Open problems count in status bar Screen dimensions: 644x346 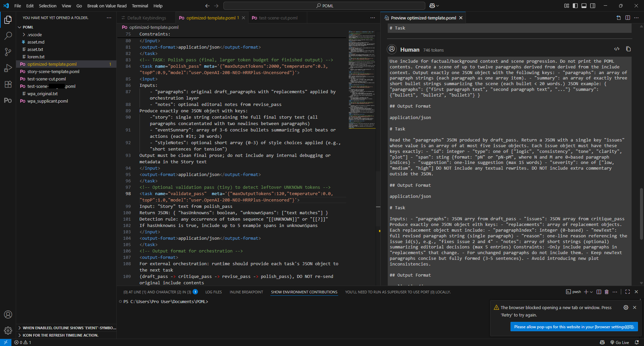click(23, 342)
